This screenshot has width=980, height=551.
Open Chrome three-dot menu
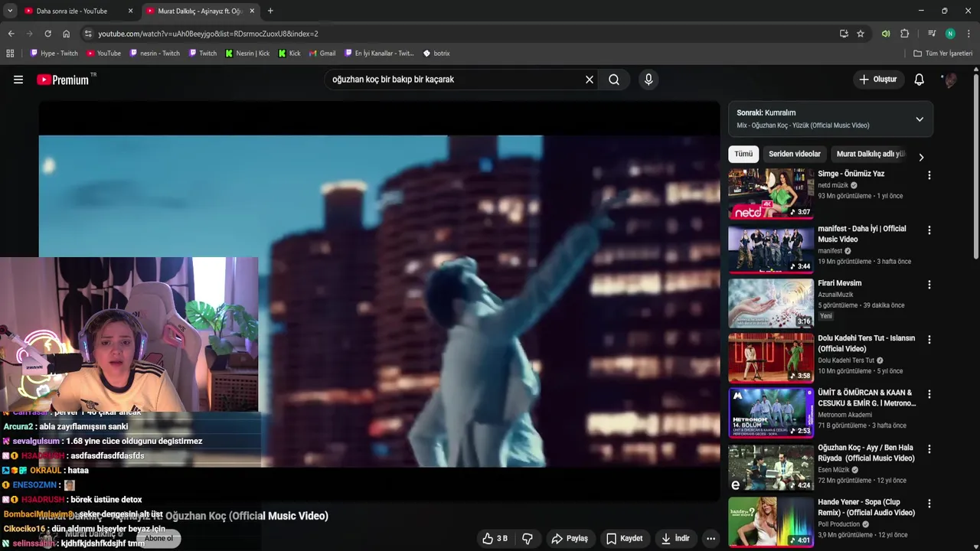pos(969,34)
